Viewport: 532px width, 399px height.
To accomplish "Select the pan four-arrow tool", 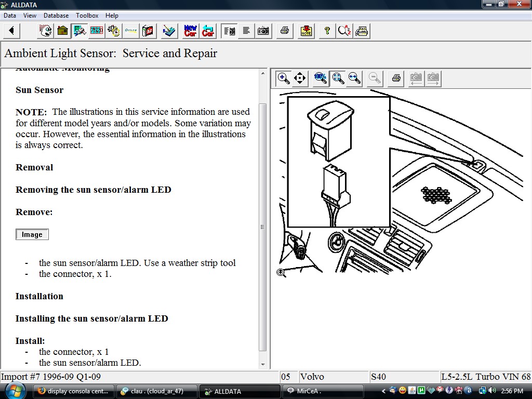I will click(300, 78).
